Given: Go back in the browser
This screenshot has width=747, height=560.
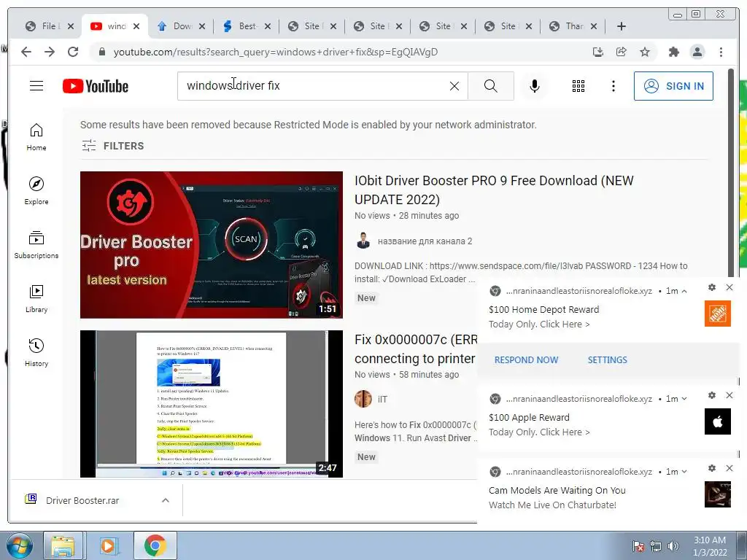Looking at the screenshot, I should point(26,52).
